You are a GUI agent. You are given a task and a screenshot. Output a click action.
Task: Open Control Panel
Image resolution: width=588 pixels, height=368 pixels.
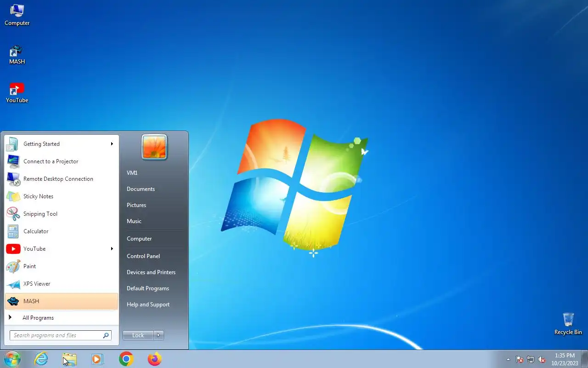[143, 256]
